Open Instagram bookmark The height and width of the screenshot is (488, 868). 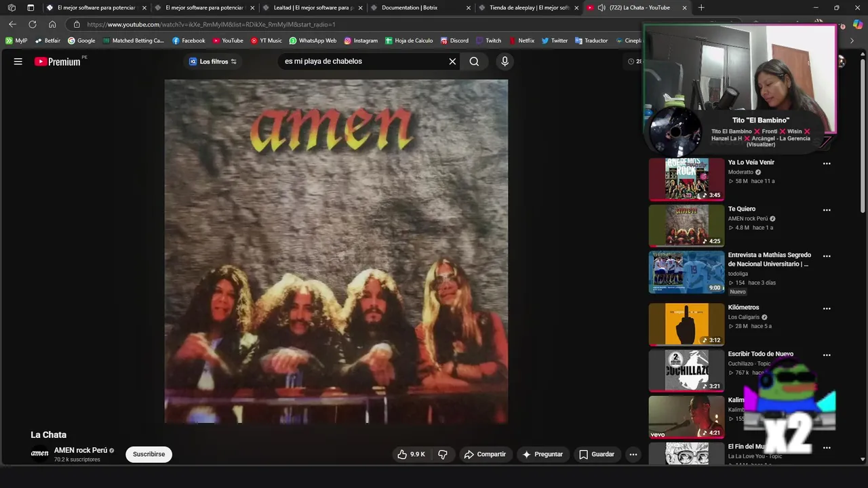click(x=360, y=41)
